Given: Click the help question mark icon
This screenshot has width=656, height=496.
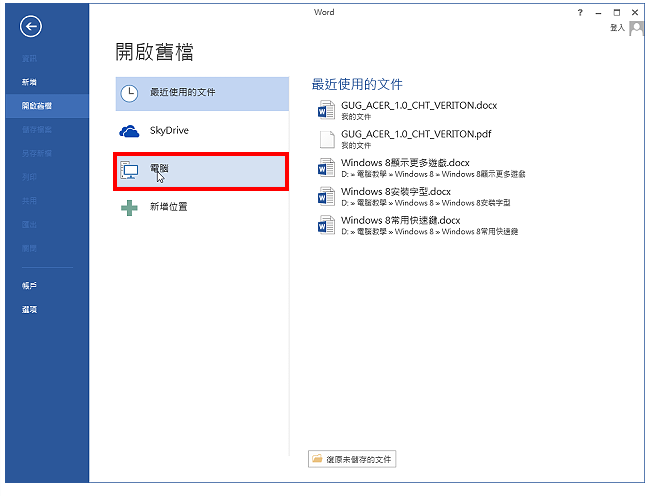Looking at the screenshot, I should point(580,13).
